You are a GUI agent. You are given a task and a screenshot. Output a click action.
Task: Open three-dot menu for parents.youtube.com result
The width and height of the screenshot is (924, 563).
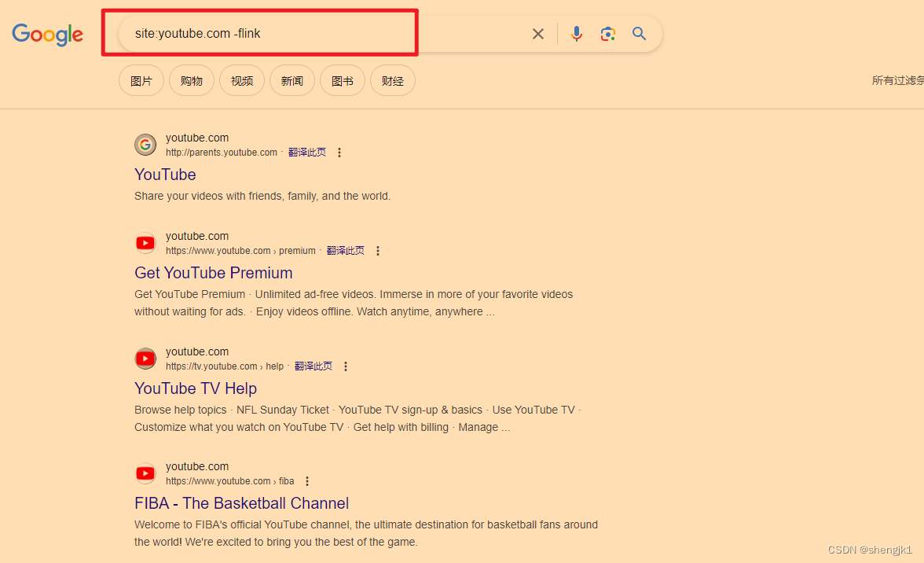point(339,153)
